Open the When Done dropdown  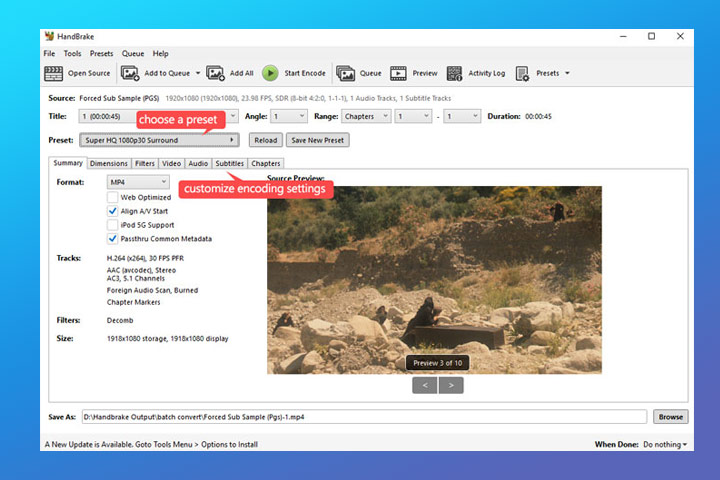[665, 444]
